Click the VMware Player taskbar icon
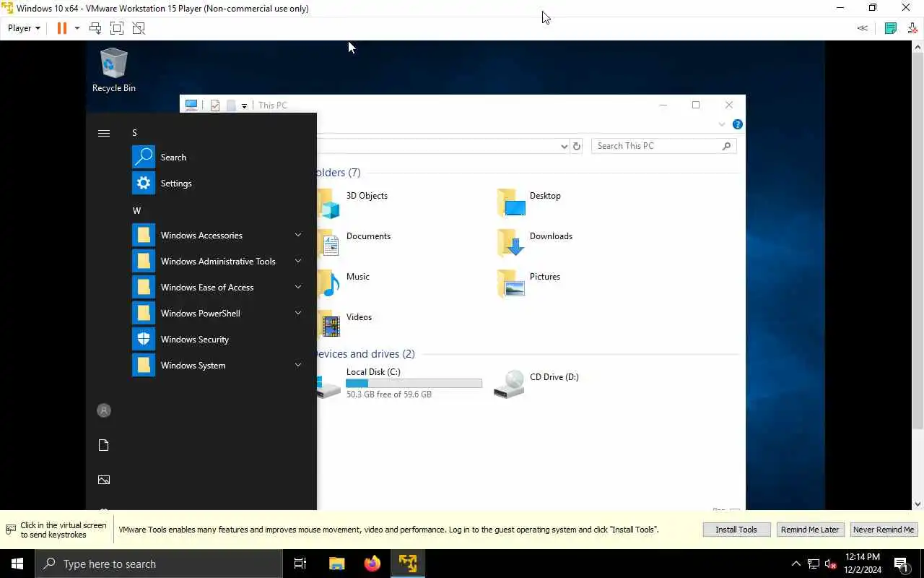Viewport: 924px width, 578px height. point(408,564)
